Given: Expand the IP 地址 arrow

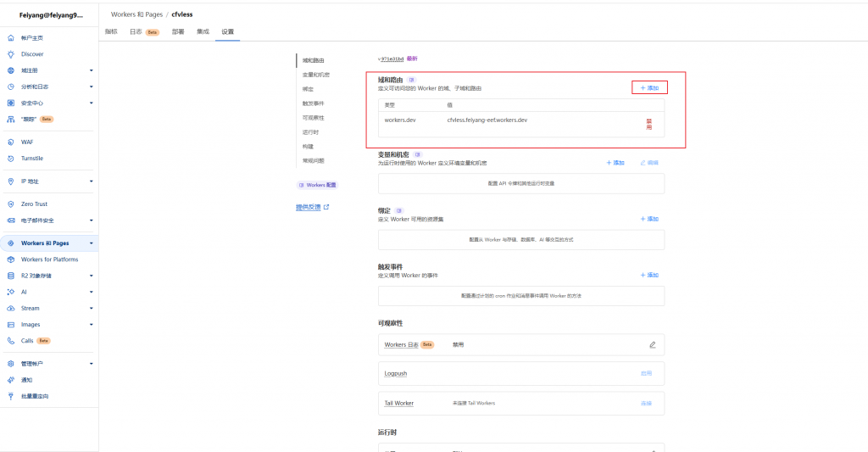Looking at the screenshot, I should pyautogui.click(x=92, y=181).
